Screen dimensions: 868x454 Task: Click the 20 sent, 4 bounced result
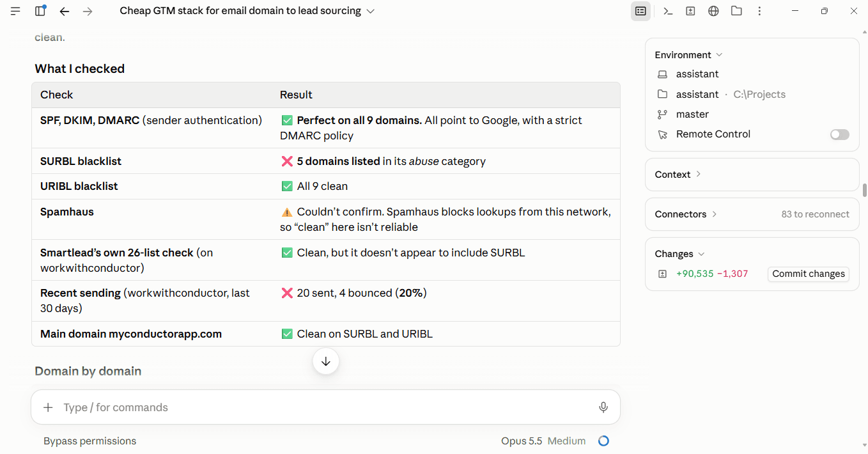pyautogui.click(x=361, y=293)
